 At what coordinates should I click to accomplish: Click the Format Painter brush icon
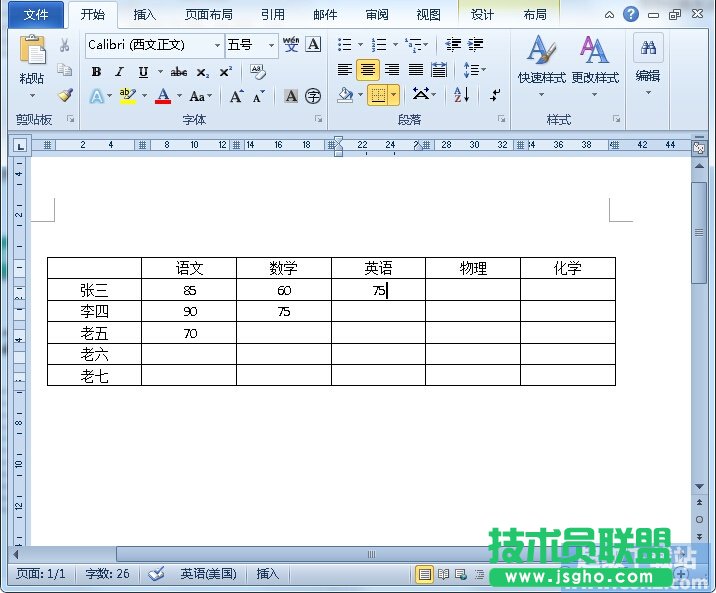click(x=65, y=96)
